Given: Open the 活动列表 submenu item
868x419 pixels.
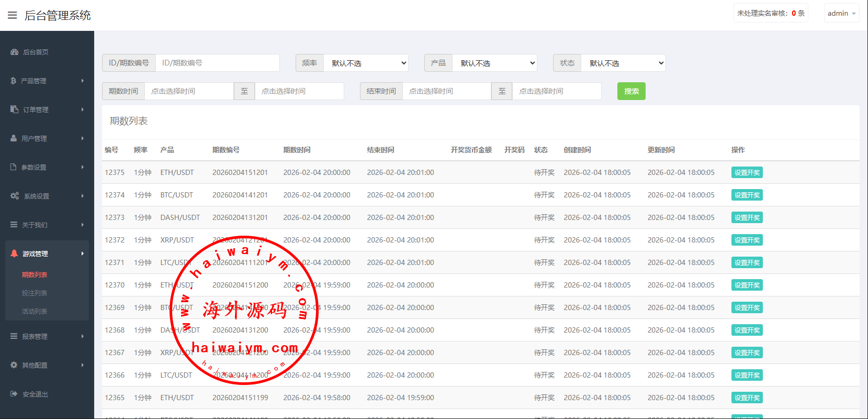Looking at the screenshot, I should 35,311.
